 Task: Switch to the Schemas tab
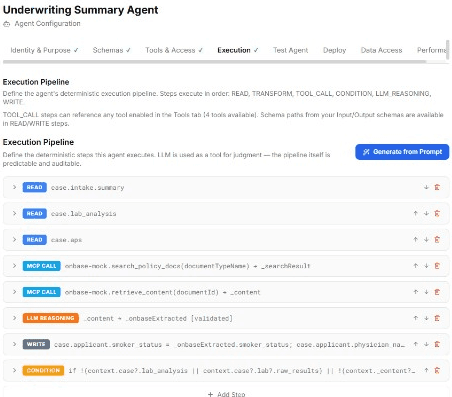[111, 50]
